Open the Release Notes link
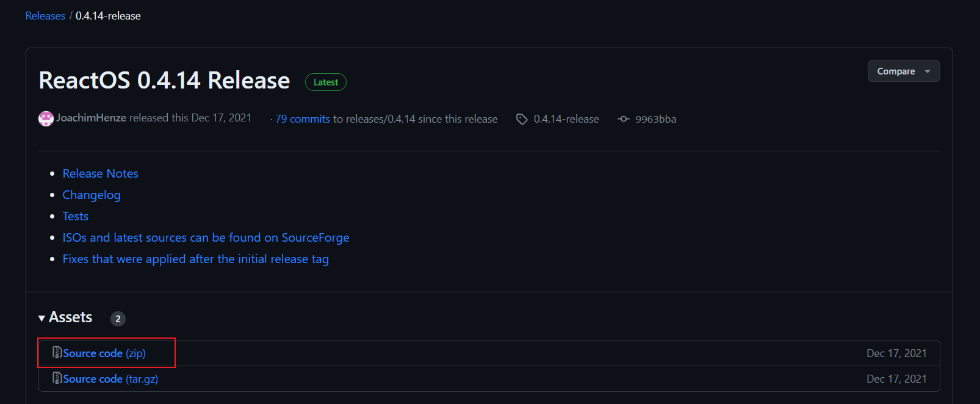Viewport: 980px width, 404px height. (100, 173)
